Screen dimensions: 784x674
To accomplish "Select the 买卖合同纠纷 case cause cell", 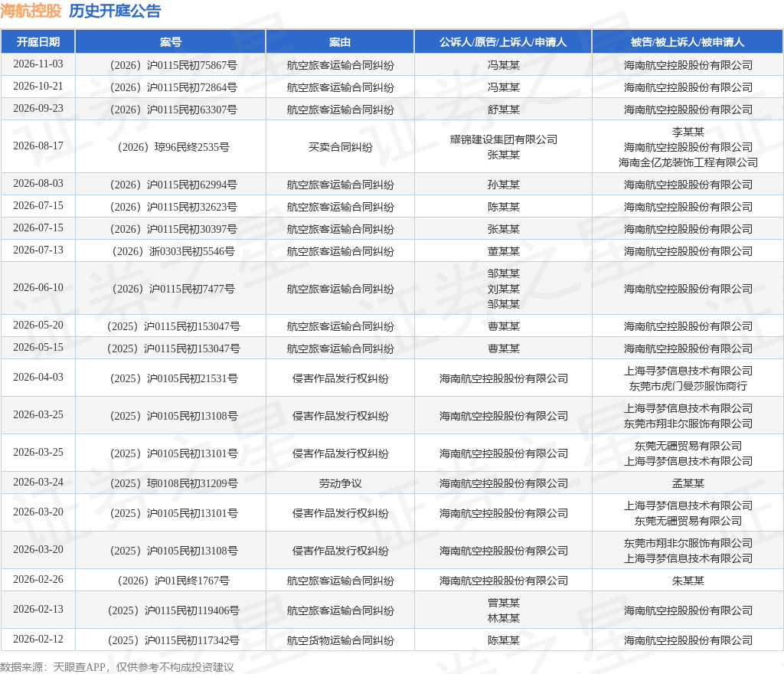I will (341, 147).
